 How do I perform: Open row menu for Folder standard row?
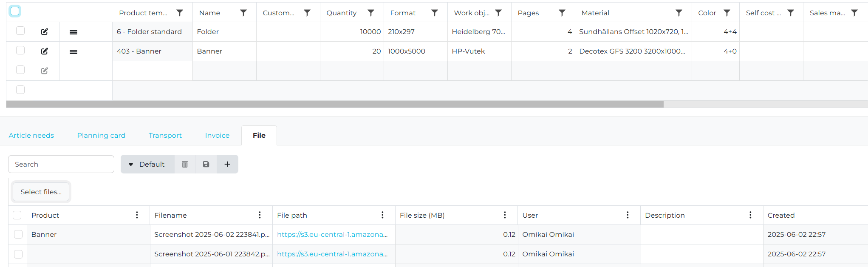click(x=73, y=32)
